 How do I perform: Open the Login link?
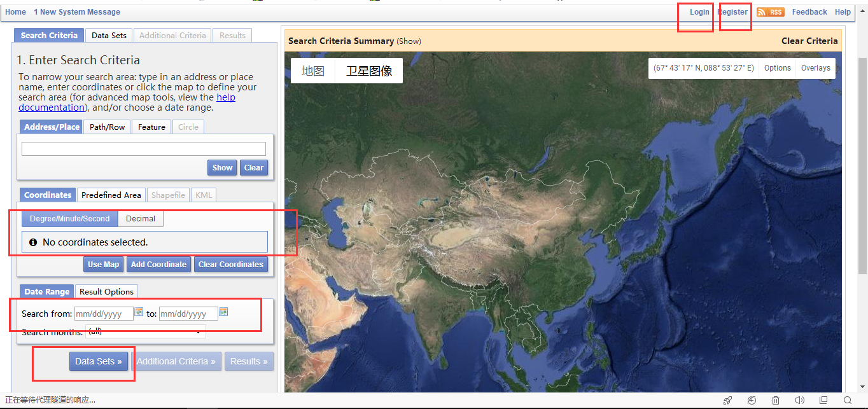coord(699,11)
